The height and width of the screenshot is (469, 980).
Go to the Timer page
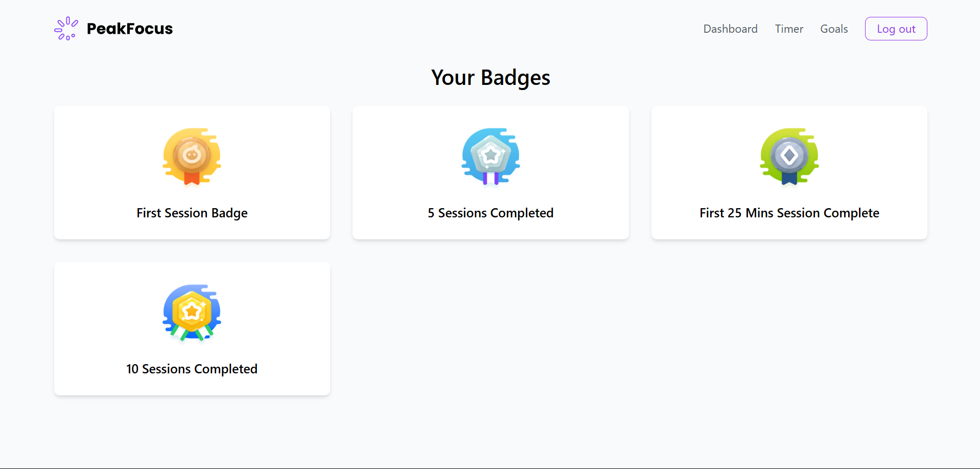pos(789,29)
